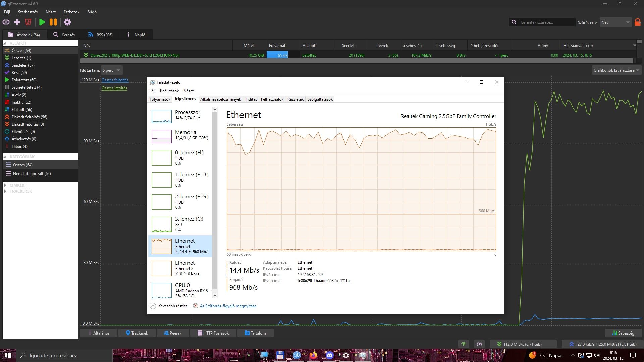Switch to the RSS (206) tab
The width and height of the screenshot is (644, 362).
coord(100,35)
